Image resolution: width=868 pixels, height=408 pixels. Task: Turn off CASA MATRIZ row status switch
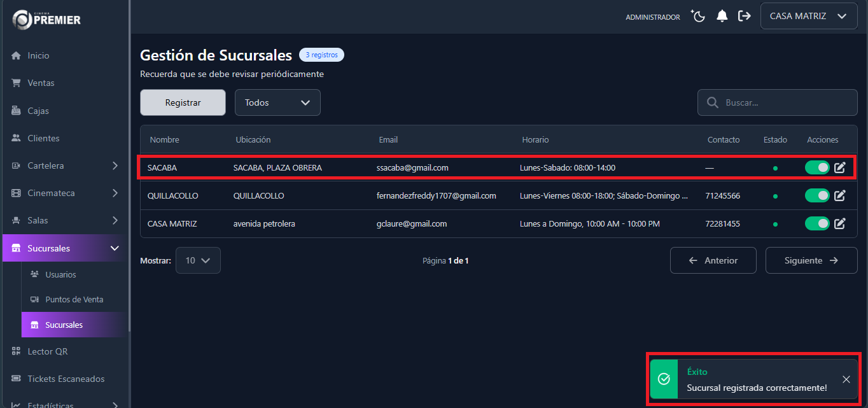coord(817,224)
